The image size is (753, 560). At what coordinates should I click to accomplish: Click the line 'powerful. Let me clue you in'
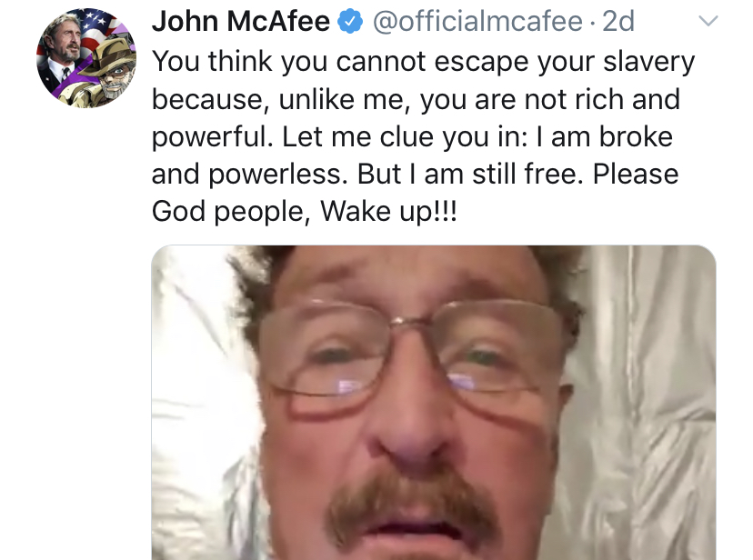pos(412,137)
